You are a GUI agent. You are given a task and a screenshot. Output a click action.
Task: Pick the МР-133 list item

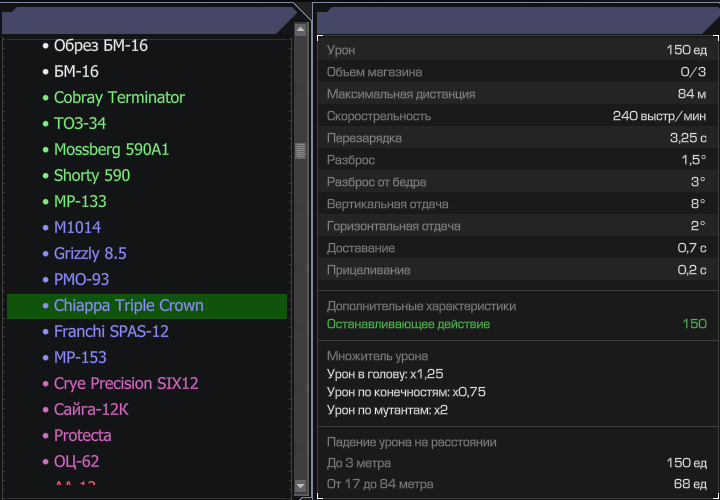80,202
